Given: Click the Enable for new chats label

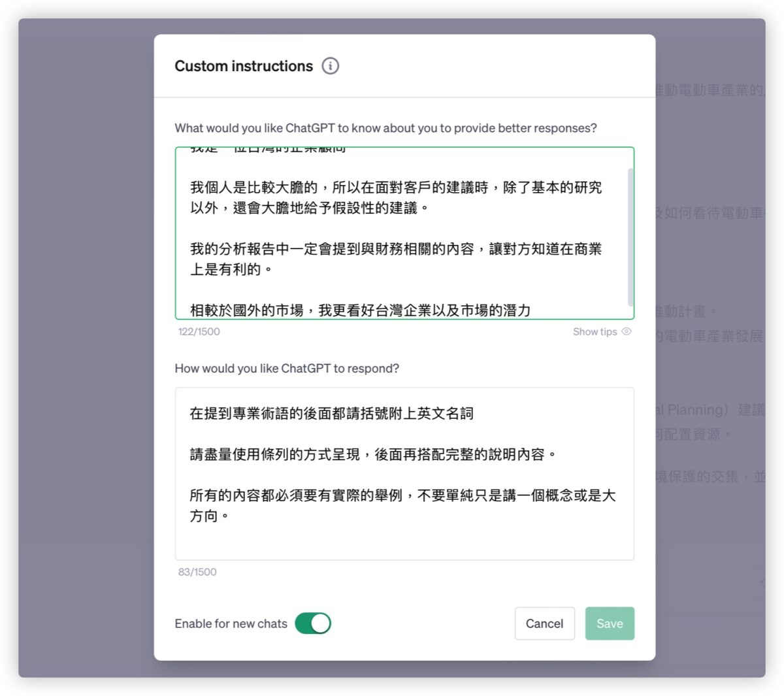Looking at the screenshot, I should coord(231,623).
